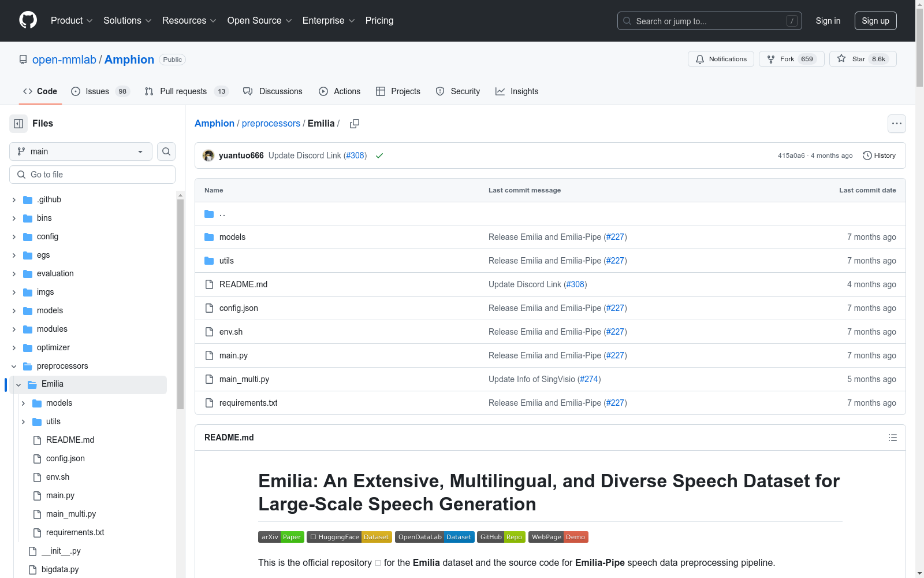Open the Open Source menu

pyautogui.click(x=260, y=21)
